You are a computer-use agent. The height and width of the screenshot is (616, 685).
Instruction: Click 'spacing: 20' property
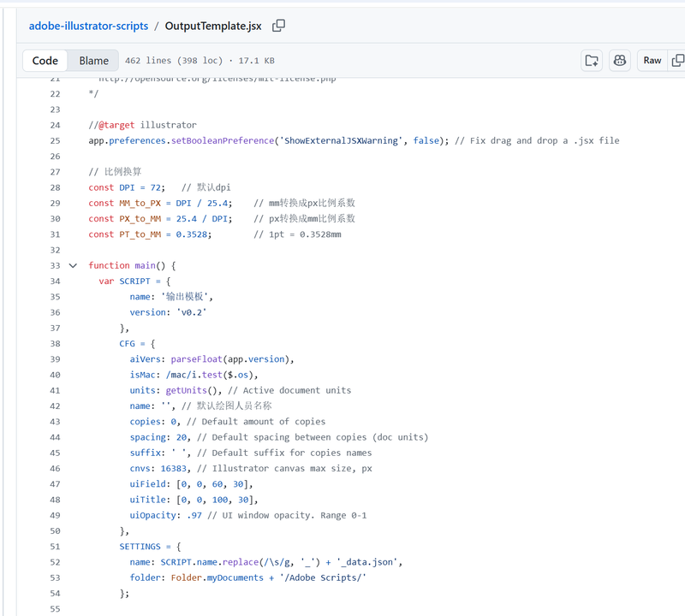[x=160, y=437]
